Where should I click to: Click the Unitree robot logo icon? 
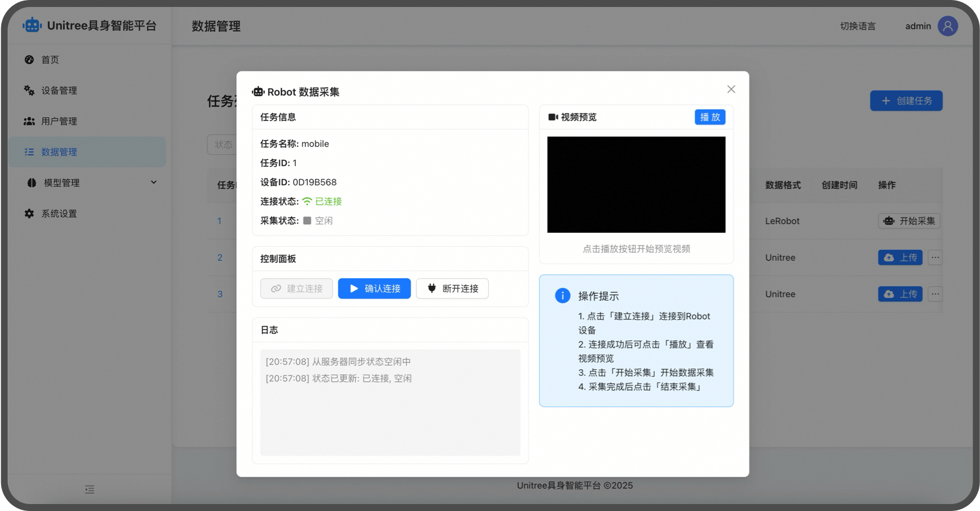tap(32, 25)
